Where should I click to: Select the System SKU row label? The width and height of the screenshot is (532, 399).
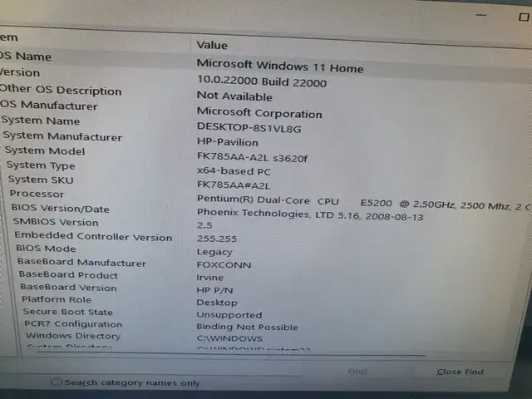(x=41, y=180)
